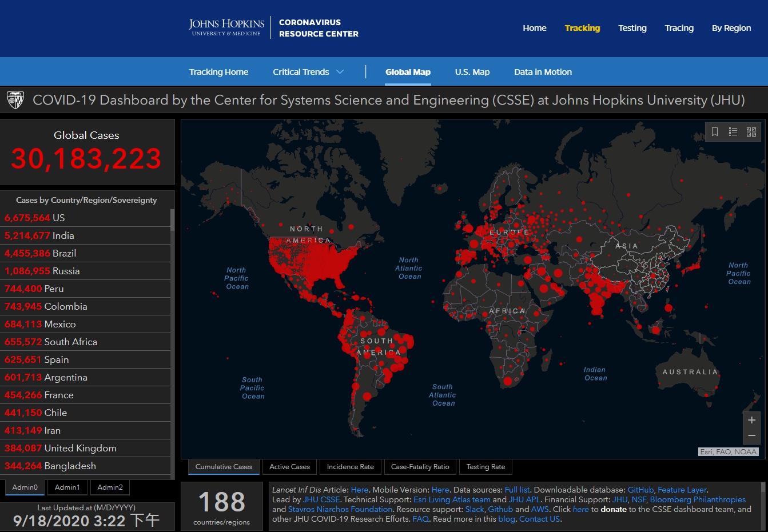Open the JHU APL link

coord(524,499)
